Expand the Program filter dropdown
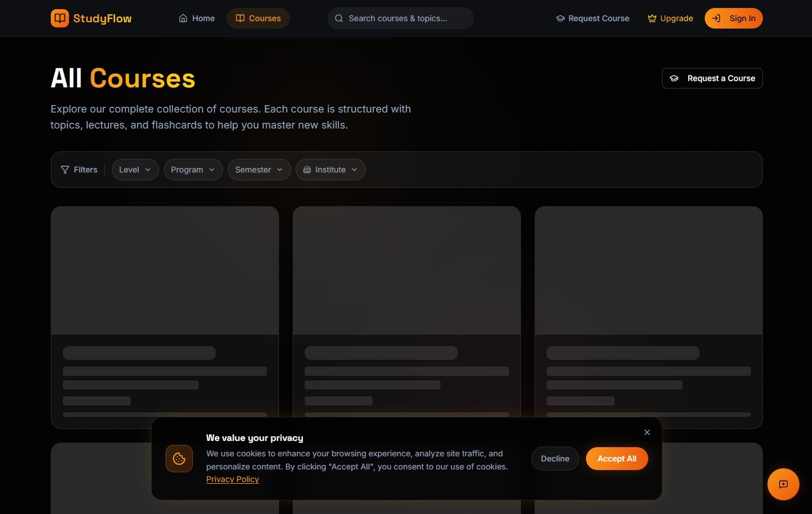 tap(193, 170)
